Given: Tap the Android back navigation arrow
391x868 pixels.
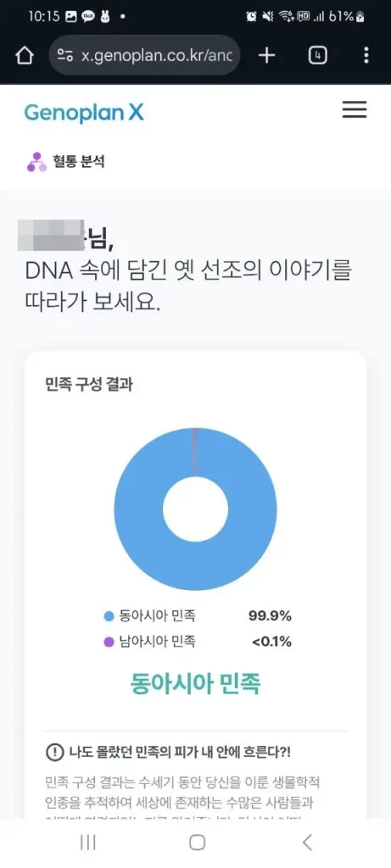Looking at the screenshot, I should 307,842.
